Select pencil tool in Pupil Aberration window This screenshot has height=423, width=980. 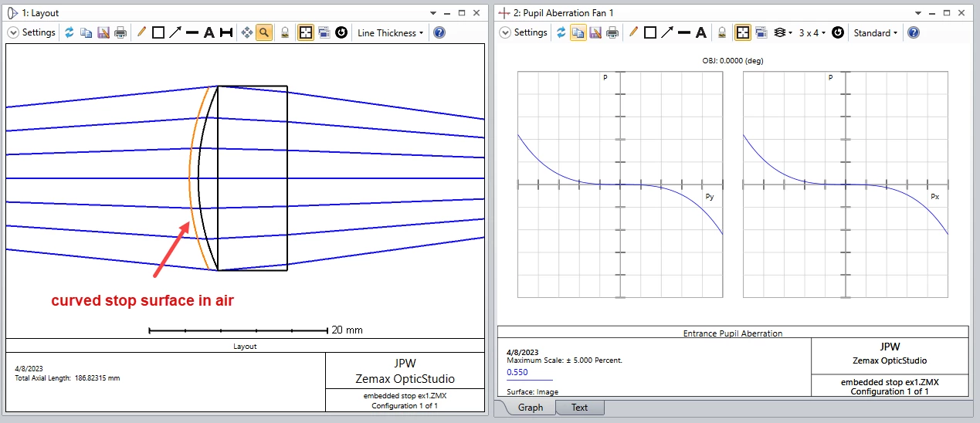[x=633, y=32]
